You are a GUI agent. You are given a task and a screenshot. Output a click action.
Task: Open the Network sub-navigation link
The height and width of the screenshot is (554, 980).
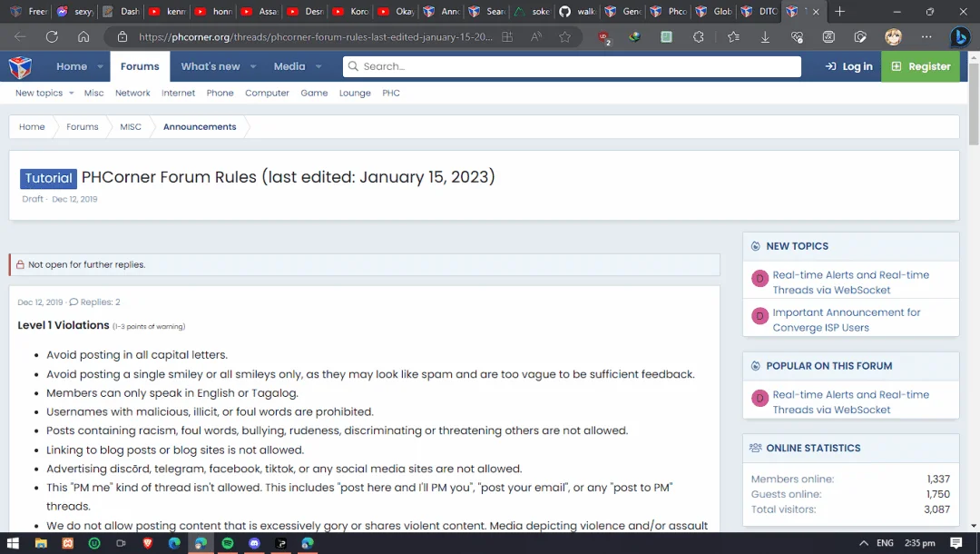pyautogui.click(x=132, y=94)
